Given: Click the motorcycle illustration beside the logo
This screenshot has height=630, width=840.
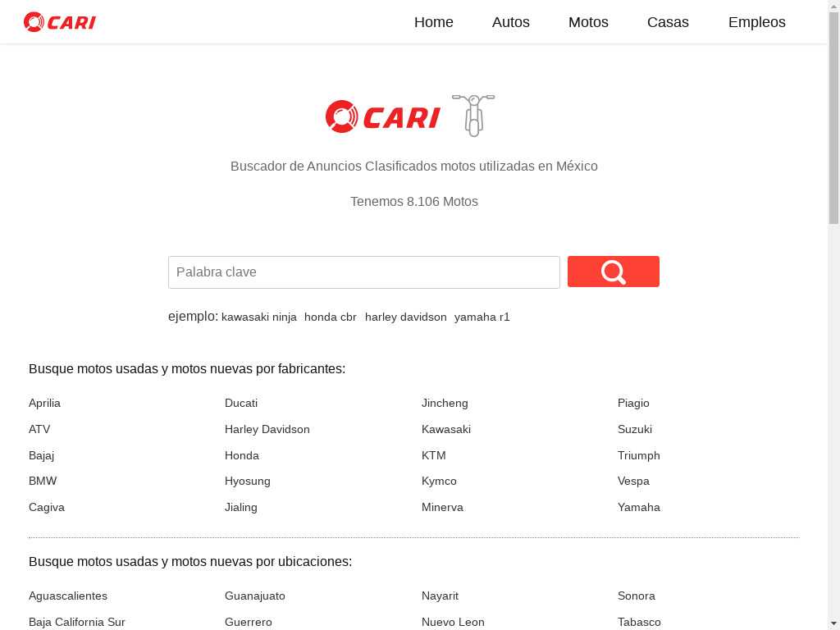Looking at the screenshot, I should click(x=473, y=115).
